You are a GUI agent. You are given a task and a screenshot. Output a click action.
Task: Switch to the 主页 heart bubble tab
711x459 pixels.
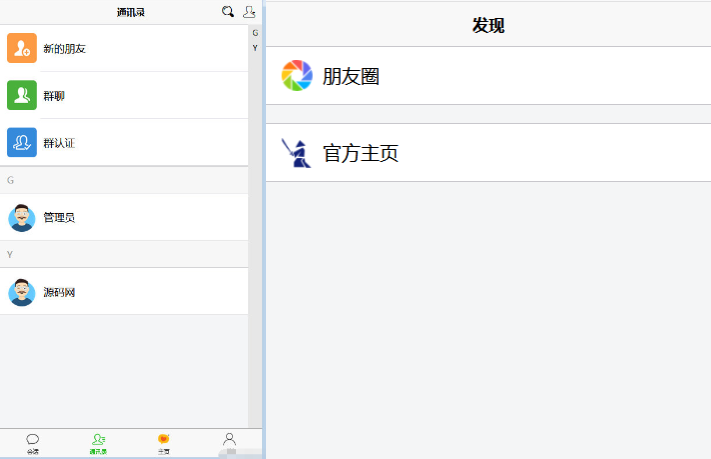164,444
